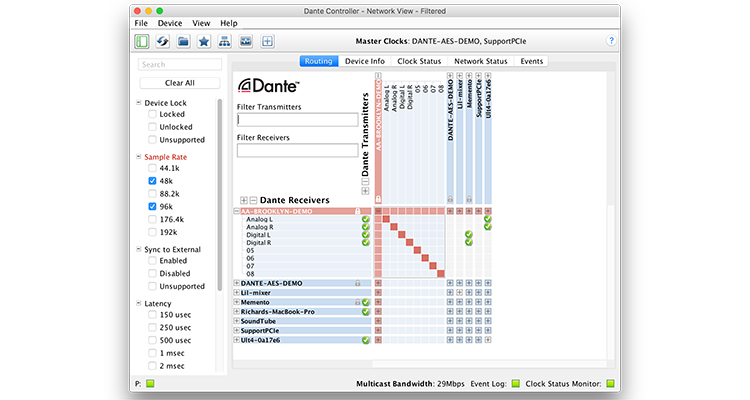Click the filter Search field

(180, 65)
